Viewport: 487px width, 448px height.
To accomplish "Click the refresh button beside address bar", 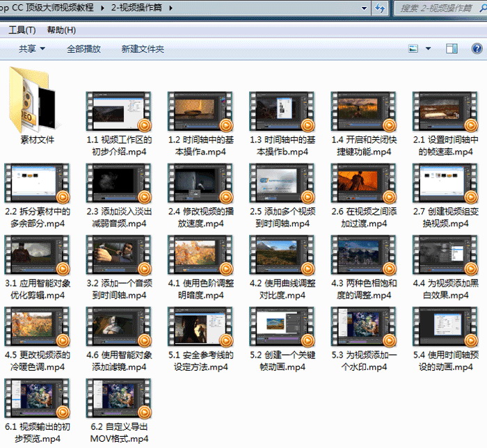I will (x=381, y=9).
